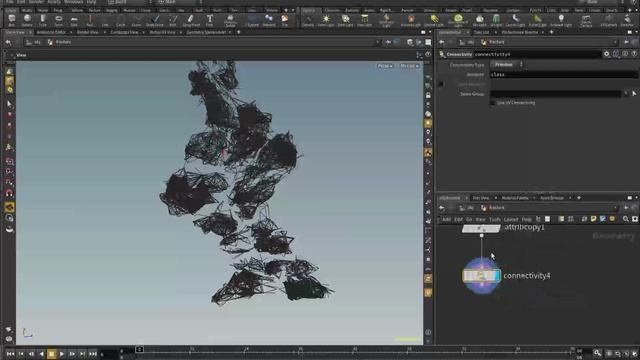Play the timeline forward
640x360 pixels.
(62, 354)
